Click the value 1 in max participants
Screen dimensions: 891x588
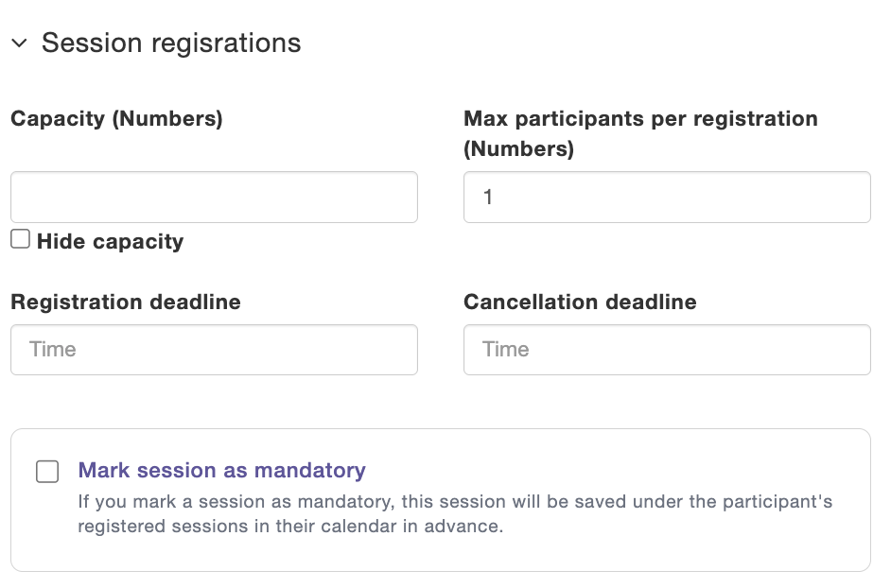(487, 198)
